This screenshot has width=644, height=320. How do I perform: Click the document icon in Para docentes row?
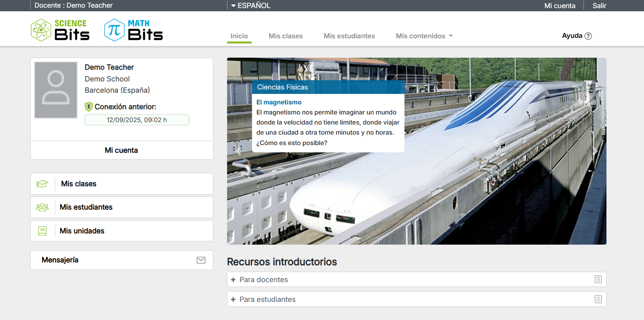[598, 280]
